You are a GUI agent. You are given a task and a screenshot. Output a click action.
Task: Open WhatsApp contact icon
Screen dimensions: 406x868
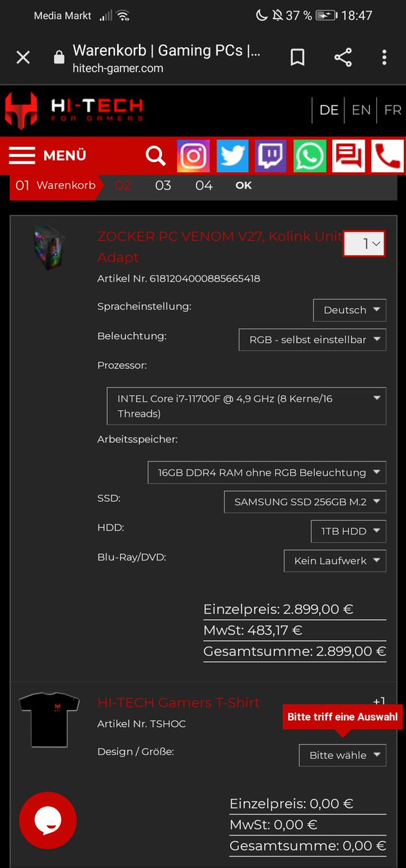pyautogui.click(x=310, y=156)
